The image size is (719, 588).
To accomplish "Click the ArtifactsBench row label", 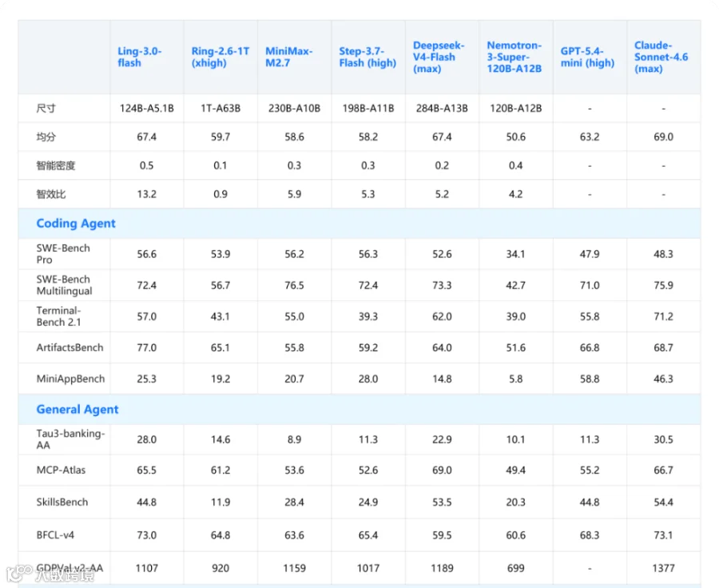I will (x=70, y=348).
